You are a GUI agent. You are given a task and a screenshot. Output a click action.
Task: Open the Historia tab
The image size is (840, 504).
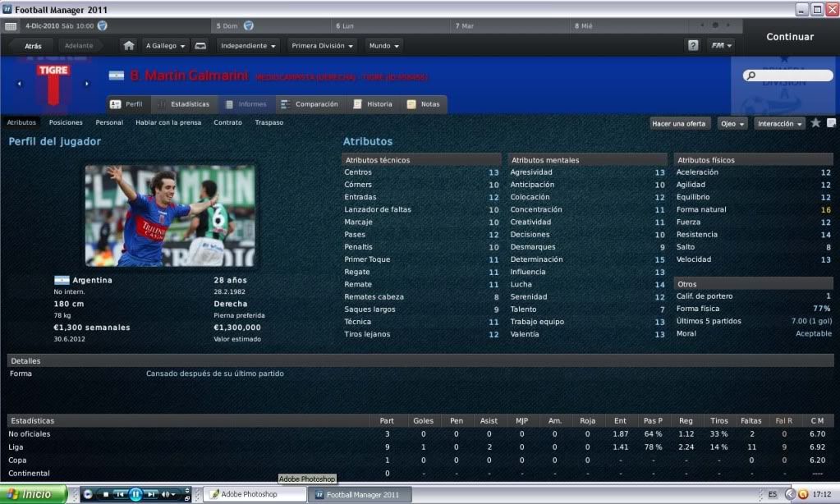tap(374, 104)
